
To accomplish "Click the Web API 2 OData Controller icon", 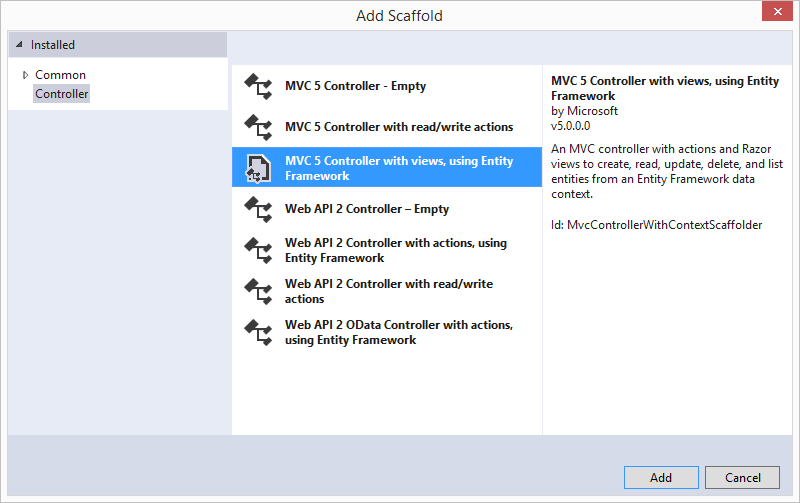I will click(x=258, y=332).
